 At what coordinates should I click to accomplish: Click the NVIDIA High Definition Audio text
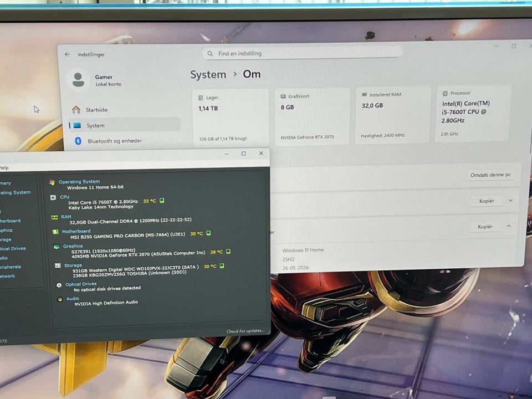(x=106, y=303)
